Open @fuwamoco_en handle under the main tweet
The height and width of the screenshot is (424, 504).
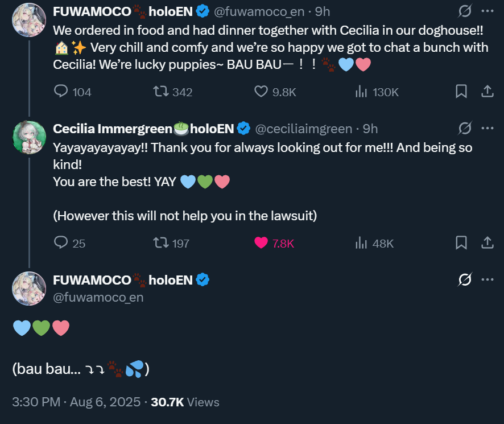click(x=98, y=297)
